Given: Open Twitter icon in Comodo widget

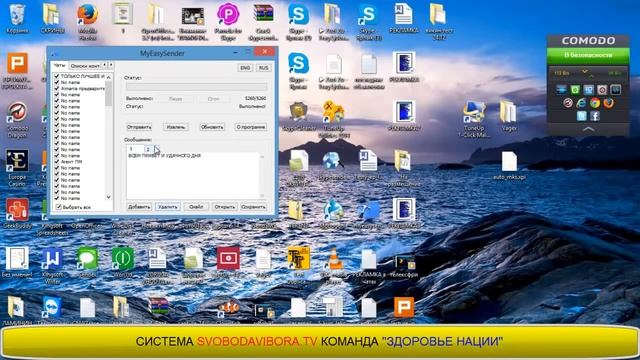Looking at the screenshot, I should pos(582,116).
